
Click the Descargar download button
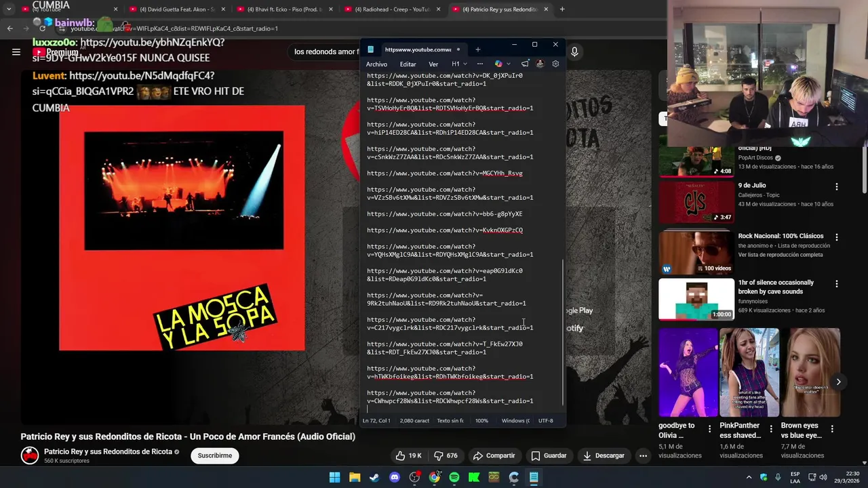[x=604, y=455]
